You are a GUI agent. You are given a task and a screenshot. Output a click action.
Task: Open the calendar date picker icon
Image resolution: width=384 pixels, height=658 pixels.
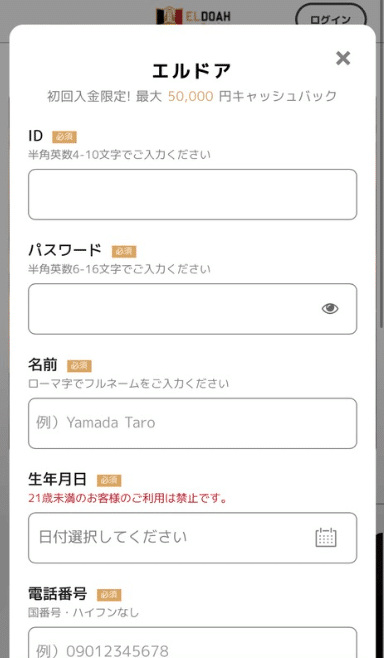(326, 538)
